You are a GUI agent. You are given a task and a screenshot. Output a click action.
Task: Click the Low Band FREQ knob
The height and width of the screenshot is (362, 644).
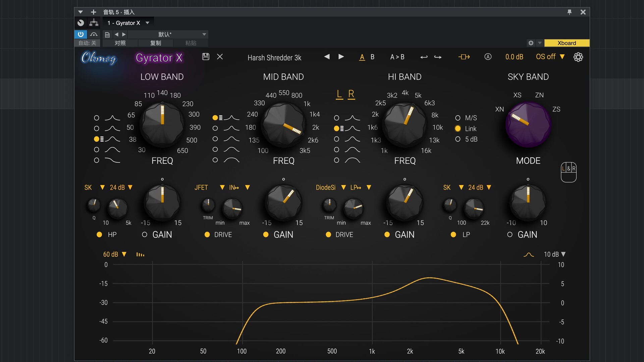(162, 125)
